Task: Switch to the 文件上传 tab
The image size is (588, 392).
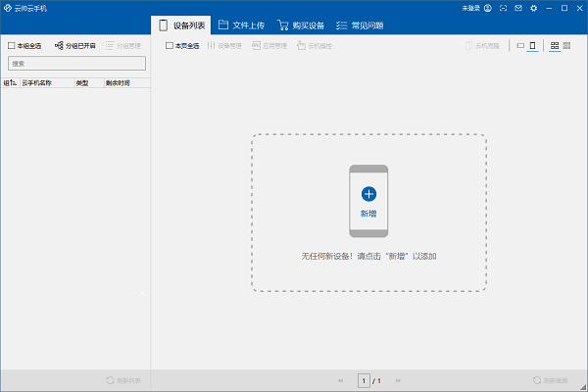Action: click(x=241, y=25)
